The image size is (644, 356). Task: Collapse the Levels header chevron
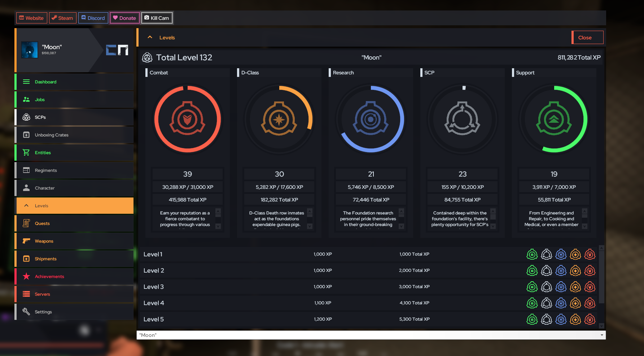tap(150, 37)
